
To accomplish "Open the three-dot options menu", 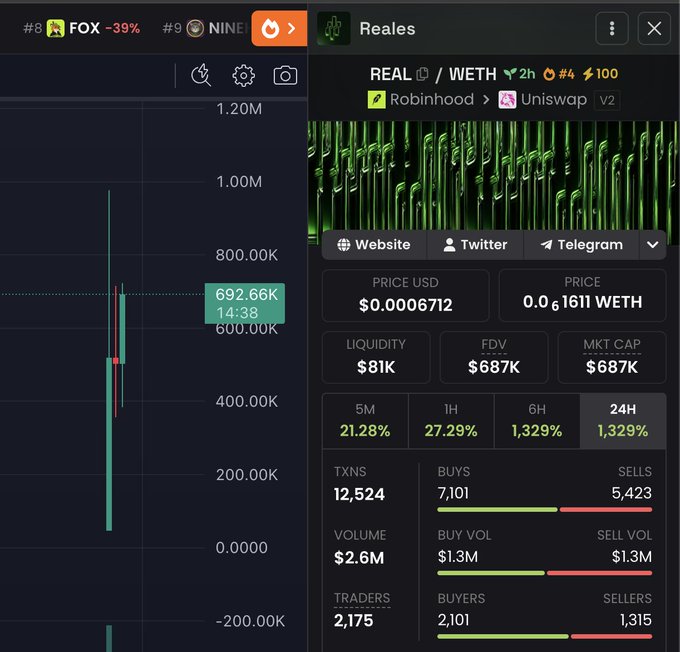I will [612, 29].
